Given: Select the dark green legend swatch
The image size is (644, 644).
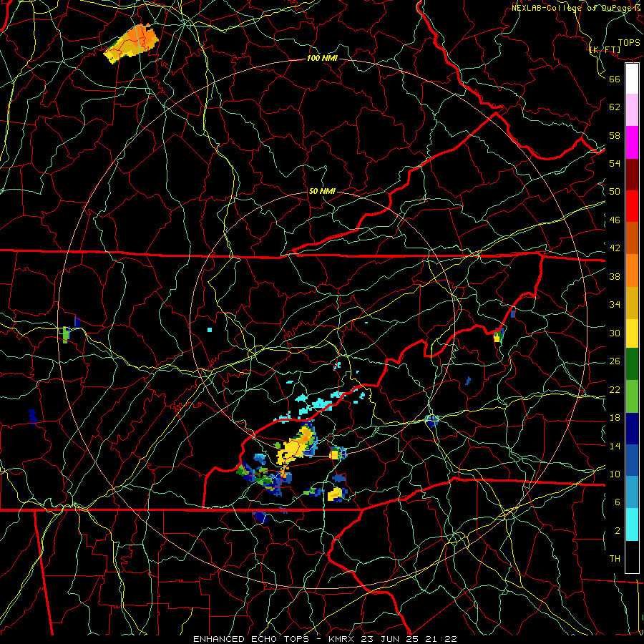Looking at the screenshot, I should coord(632,364).
